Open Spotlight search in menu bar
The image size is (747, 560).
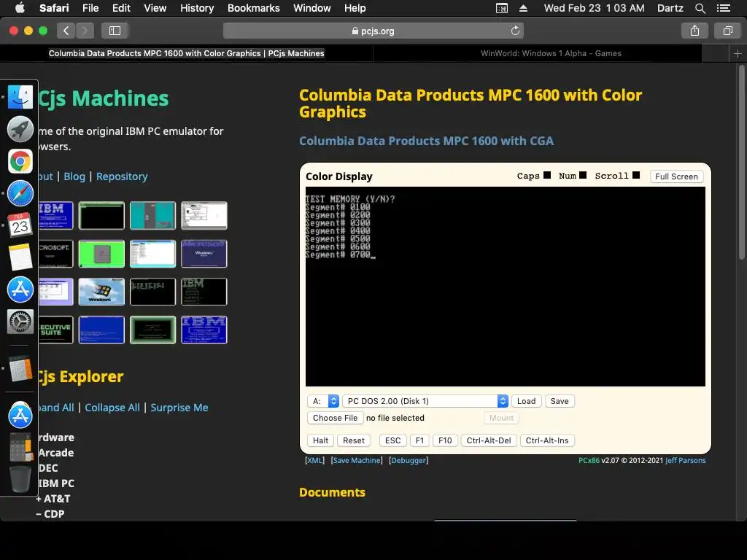point(700,8)
